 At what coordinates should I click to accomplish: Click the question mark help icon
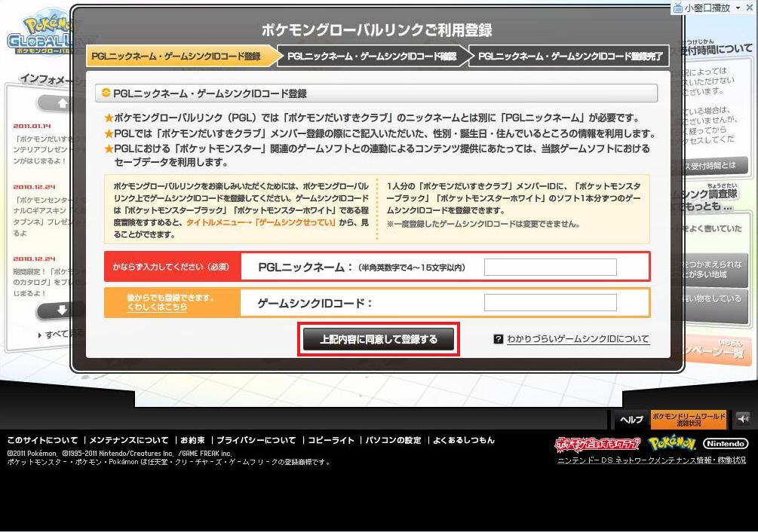click(498, 339)
